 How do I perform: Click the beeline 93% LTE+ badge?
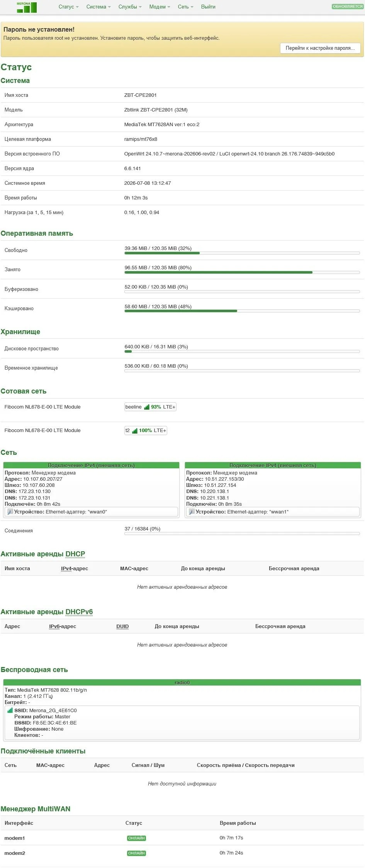tap(150, 407)
